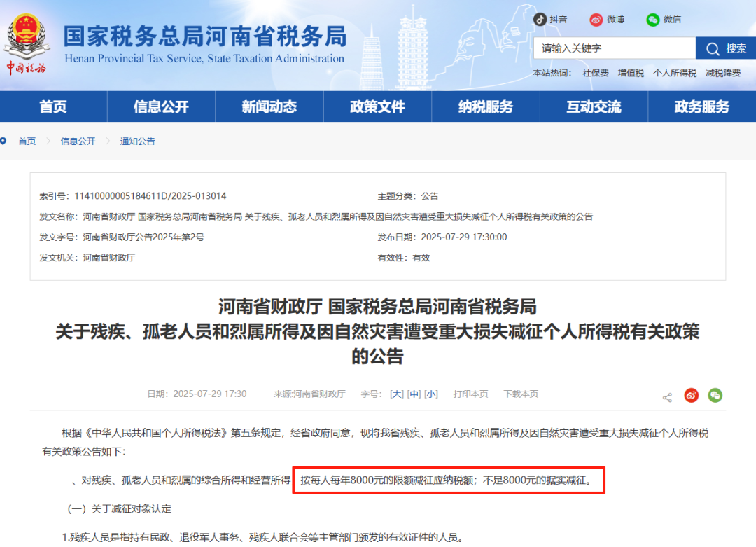
Task: Open the 通知公告 breadcrumb link
Action: click(x=138, y=141)
